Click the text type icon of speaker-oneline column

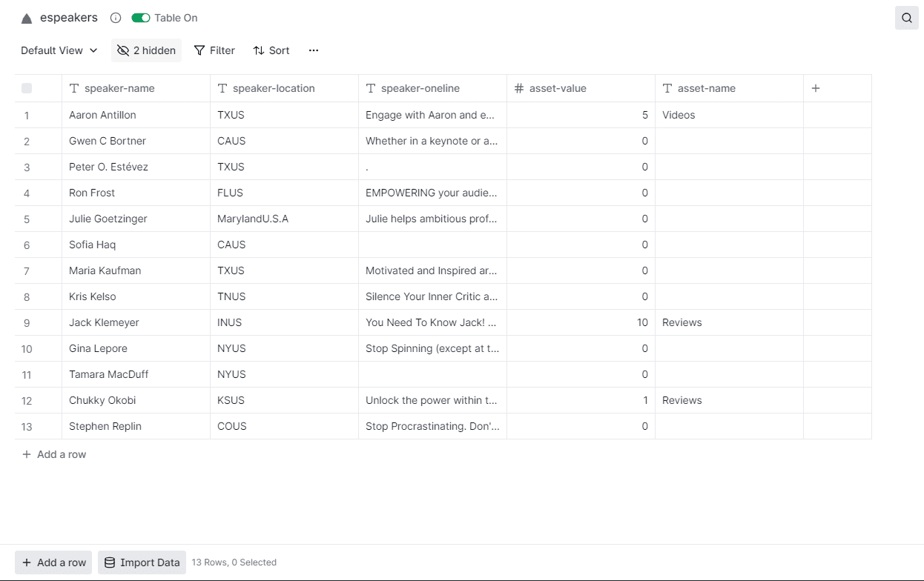point(371,88)
